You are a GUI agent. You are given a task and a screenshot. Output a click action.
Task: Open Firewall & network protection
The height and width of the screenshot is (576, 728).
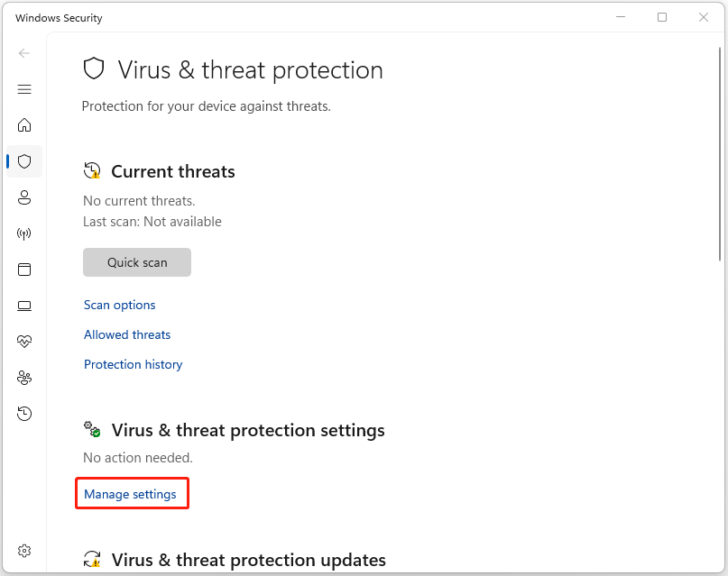[x=24, y=233]
